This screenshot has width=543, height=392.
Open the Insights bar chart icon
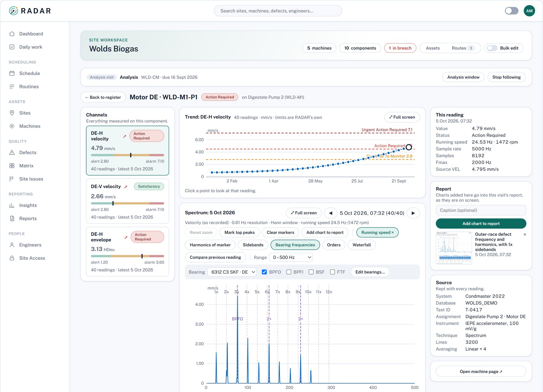click(12, 205)
